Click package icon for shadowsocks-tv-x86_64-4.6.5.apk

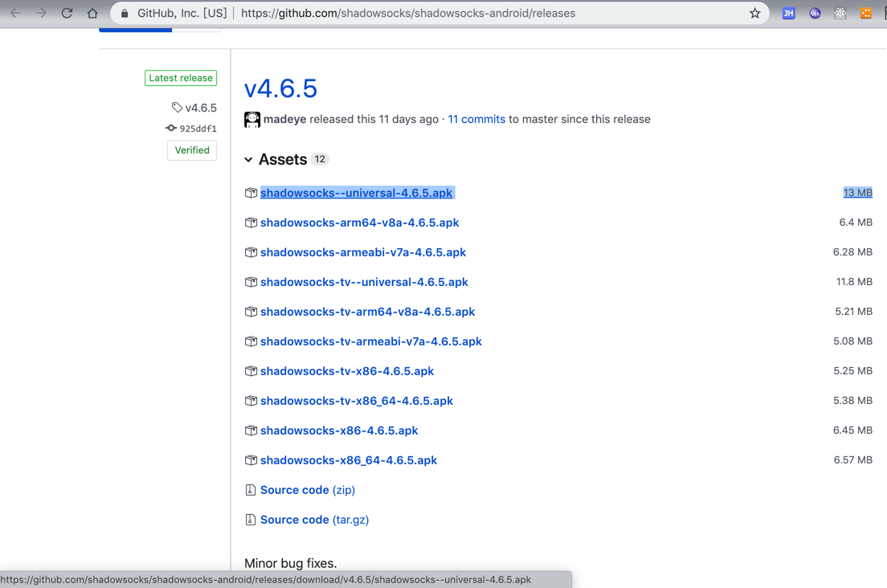coord(251,401)
